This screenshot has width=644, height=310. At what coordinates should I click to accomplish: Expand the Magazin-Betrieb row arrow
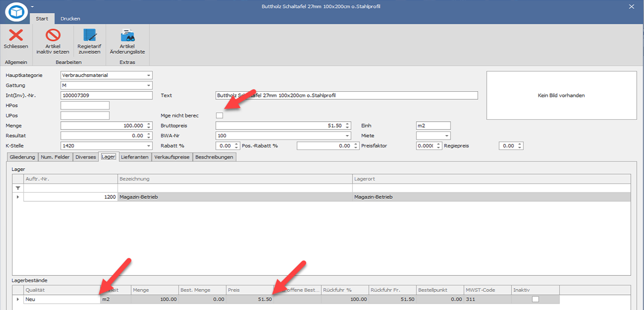pyautogui.click(x=18, y=197)
